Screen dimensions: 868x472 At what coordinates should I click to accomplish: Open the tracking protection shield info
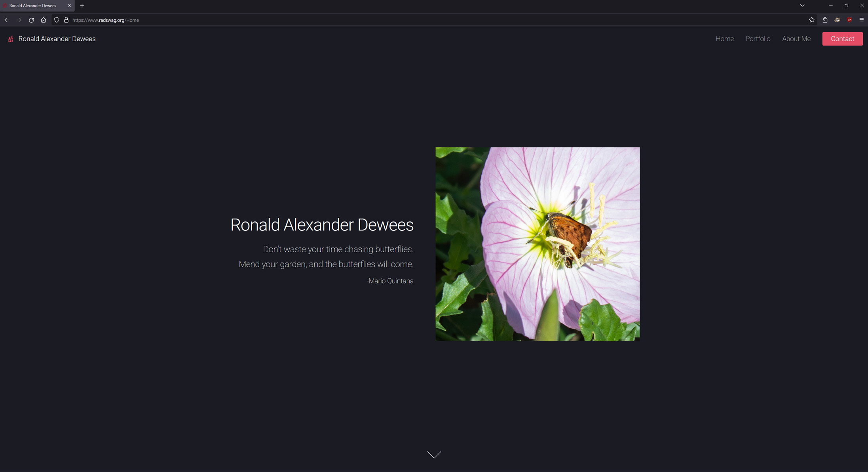[x=57, y=20]
